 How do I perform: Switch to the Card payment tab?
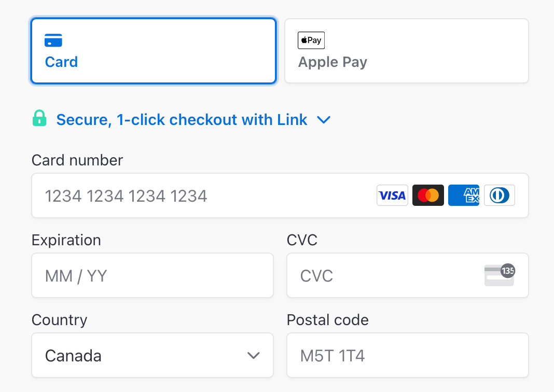pos(153,50)
